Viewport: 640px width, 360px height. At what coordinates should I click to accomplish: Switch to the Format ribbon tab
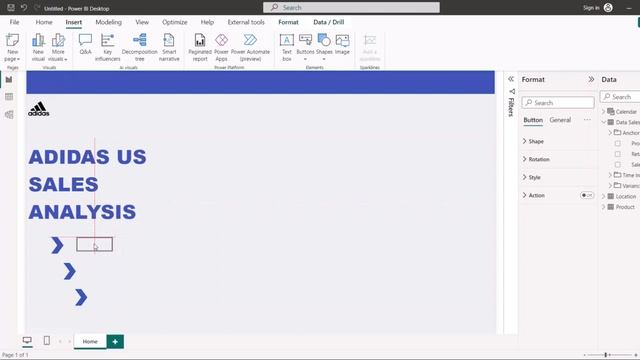pyautogui.click(x=288, y=22)
